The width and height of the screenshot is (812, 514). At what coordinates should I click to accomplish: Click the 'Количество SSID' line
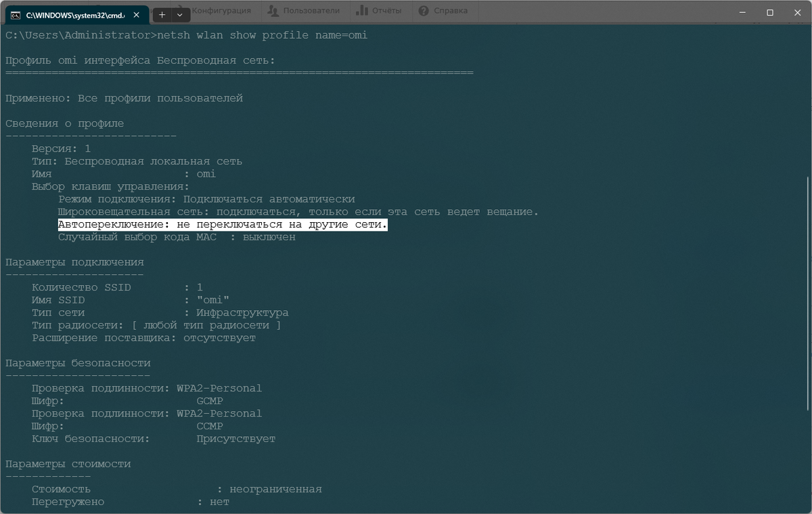117,288
